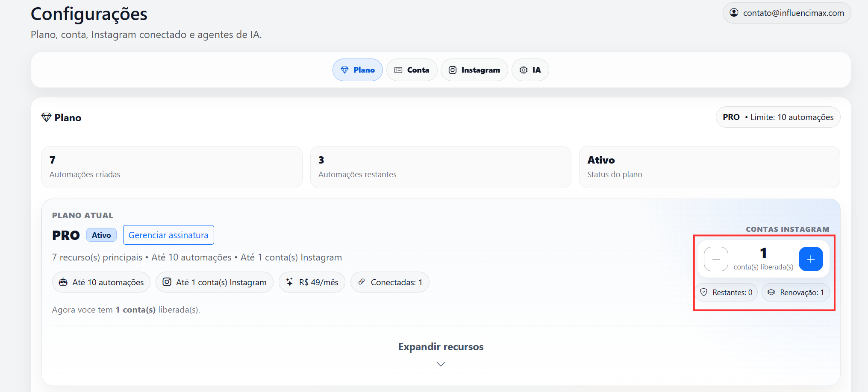
Task: Click the Renovação: 1 chip text
Action: pyautogui.click(x=802, y=293)
